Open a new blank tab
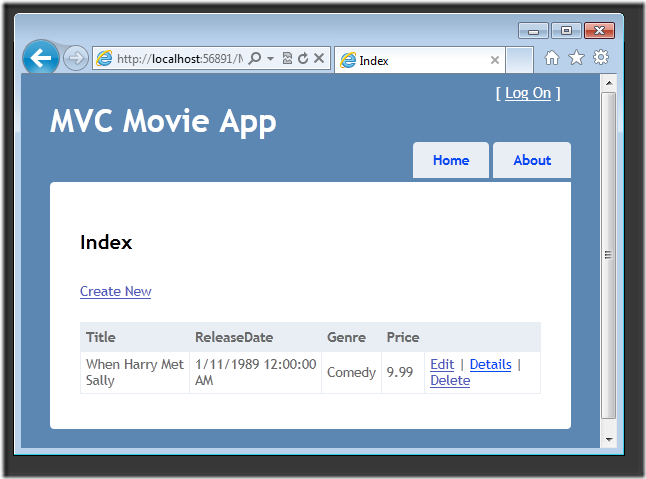 click(x=519, y=60)
